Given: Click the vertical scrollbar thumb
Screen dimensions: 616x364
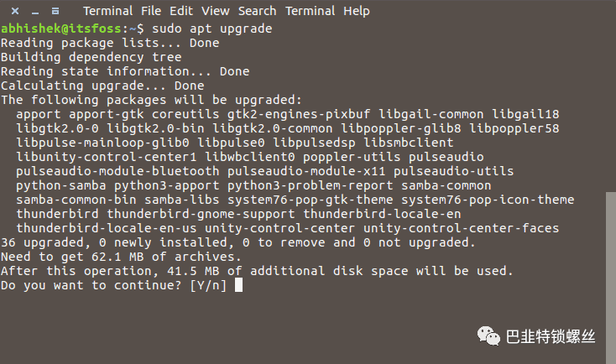Looking at the screenshot, I should pos(610,278).
